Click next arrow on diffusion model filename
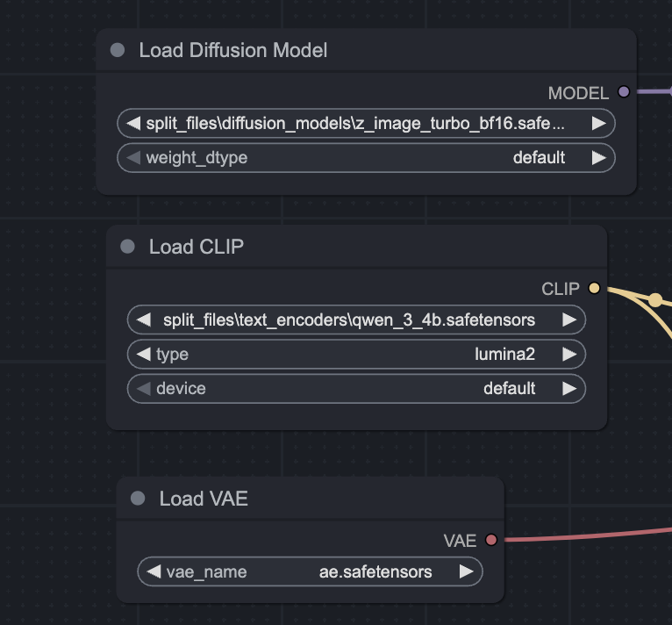This screenshot has width=672, height=625. coord(598,124)
